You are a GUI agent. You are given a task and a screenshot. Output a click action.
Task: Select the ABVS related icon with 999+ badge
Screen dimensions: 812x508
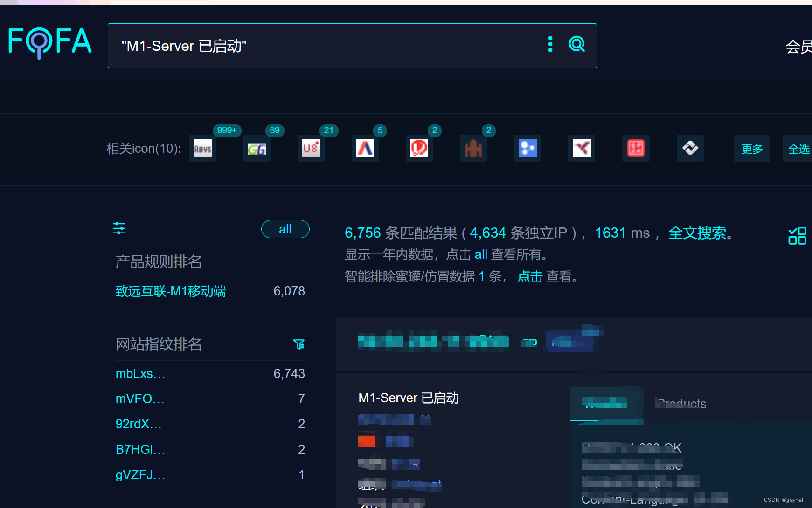coord(202,149)
